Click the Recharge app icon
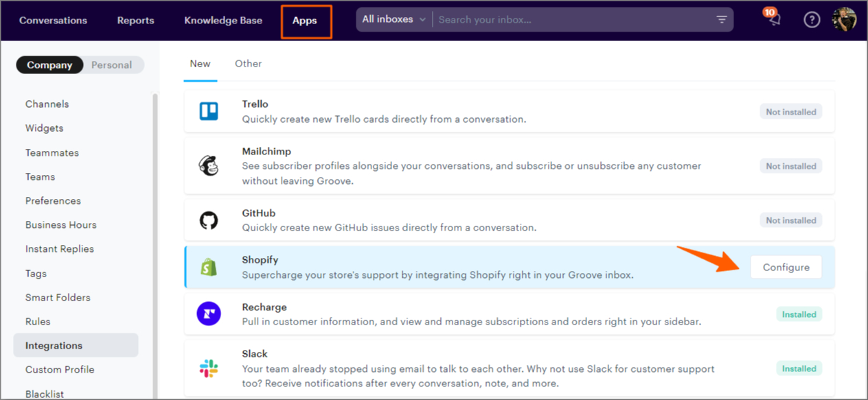 [209, 314]
